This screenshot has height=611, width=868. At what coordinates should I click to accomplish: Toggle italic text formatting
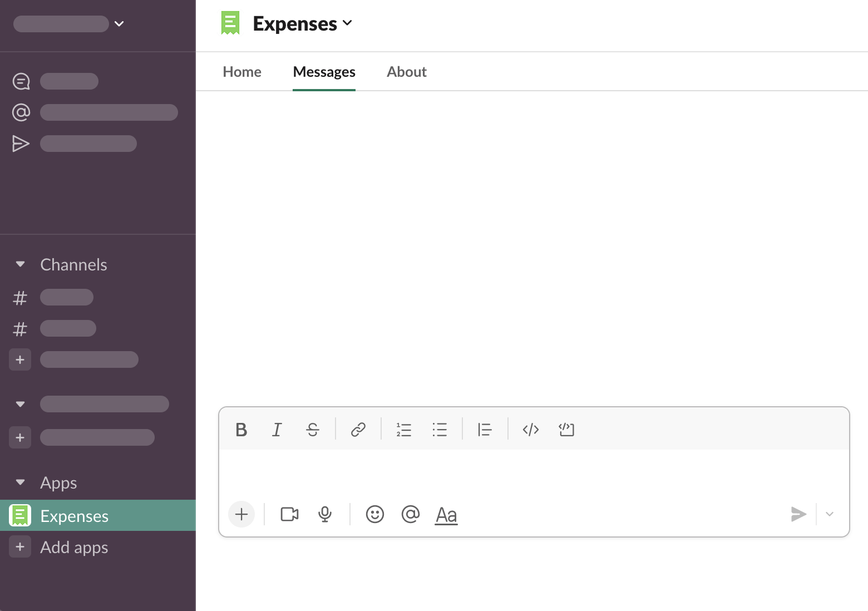[x=277, y=430]
